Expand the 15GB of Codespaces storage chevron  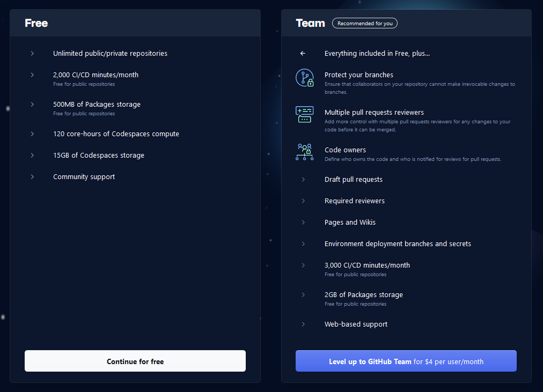[32, 156]
